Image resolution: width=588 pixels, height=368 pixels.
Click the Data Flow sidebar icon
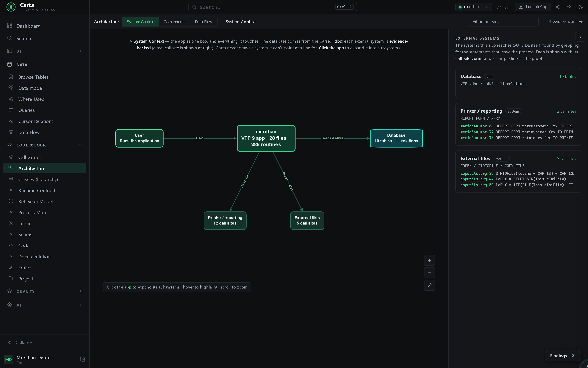pyautogui.click(x=11, y=132)
